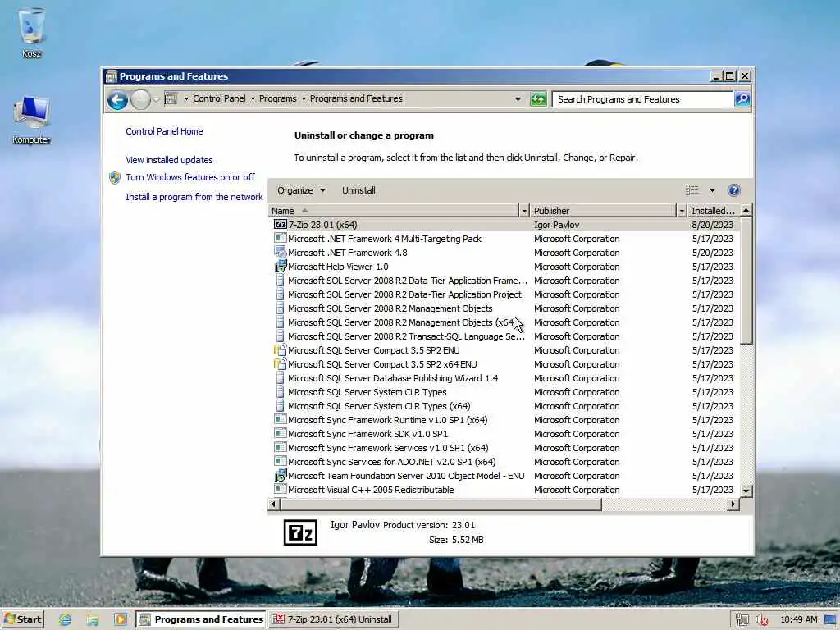
Task: Click the Microsoft Help Viewer 1.0 icon
Action: (x=281, y=267)
